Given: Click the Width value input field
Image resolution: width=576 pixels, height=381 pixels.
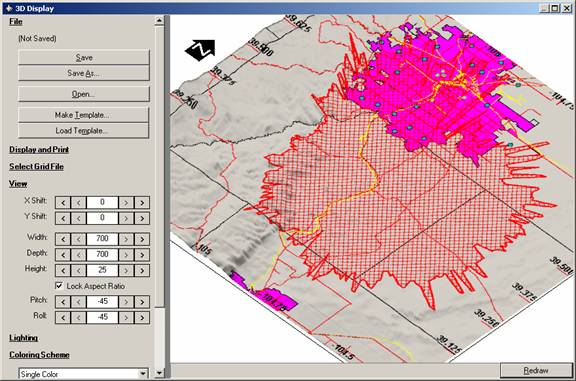Looking at the screenshot, I should 102,239.
